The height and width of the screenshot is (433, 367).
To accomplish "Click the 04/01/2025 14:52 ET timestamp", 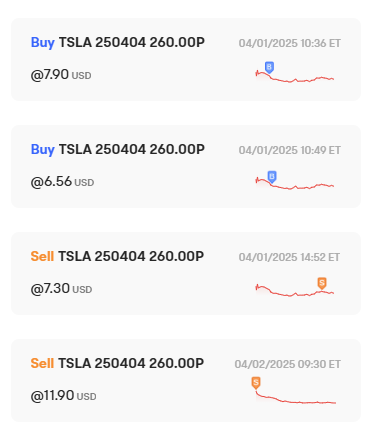I will 289,257.
